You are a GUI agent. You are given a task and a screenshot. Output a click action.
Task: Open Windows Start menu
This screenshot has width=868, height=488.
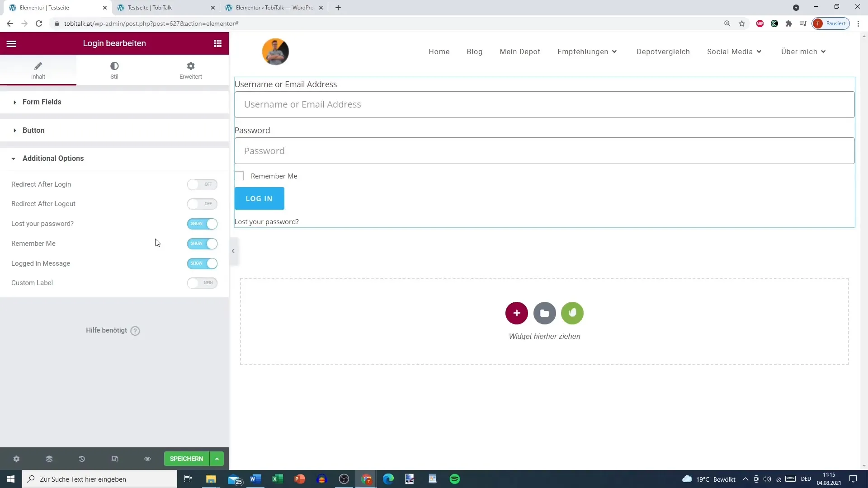11,479
